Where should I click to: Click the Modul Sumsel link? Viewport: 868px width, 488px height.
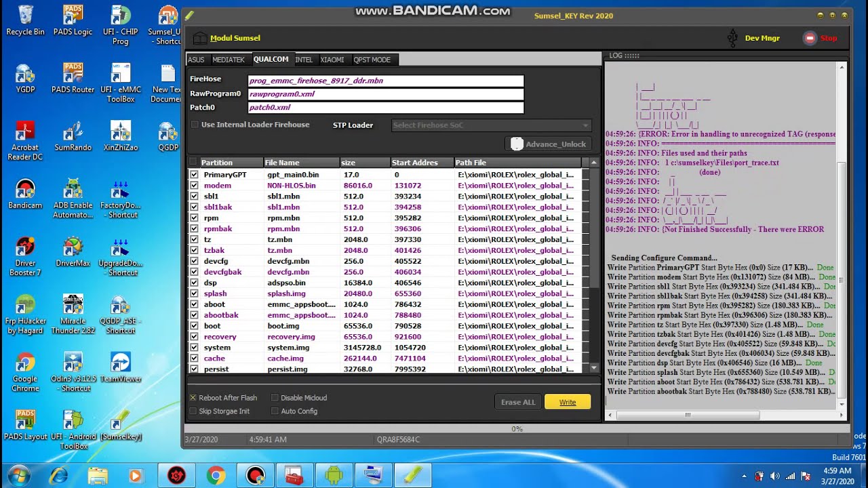(235, 38)
